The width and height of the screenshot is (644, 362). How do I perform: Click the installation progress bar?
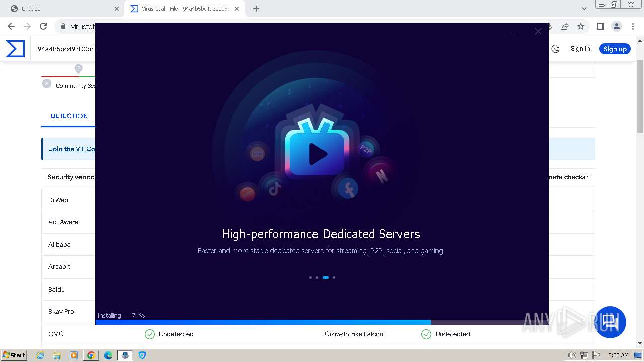[322, 322]
